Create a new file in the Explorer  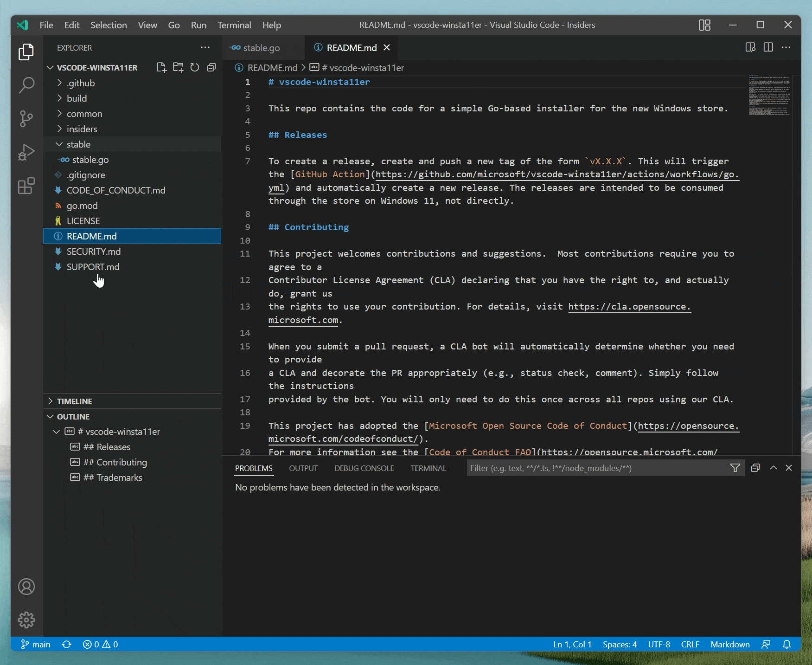pos(162,67)
